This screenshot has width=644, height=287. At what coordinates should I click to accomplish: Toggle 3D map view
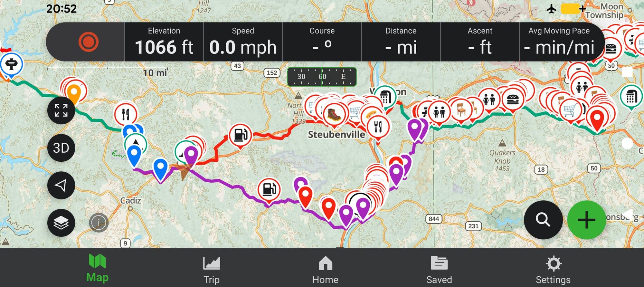coord(61,148)
